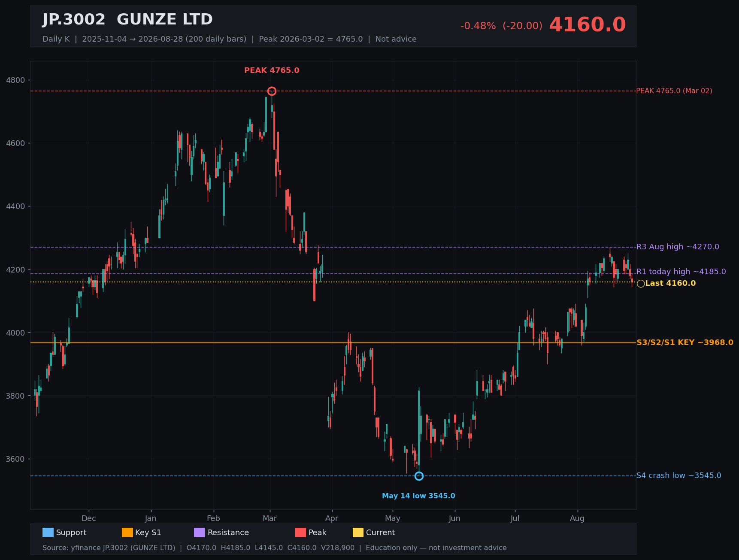Click the "Daily K" header text
Screen dimensions: 739x560
(56, 39)
